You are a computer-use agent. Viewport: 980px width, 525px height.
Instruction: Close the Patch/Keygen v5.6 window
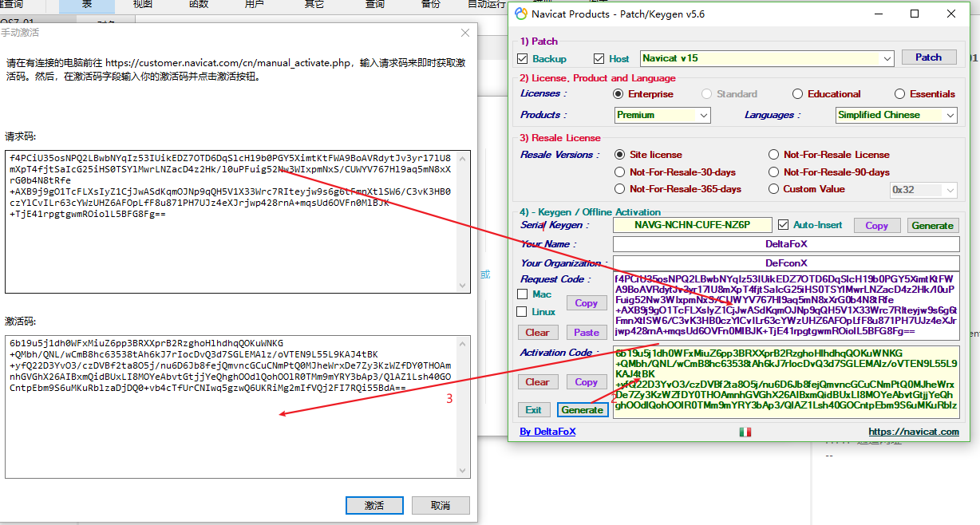tap(950, 14)
